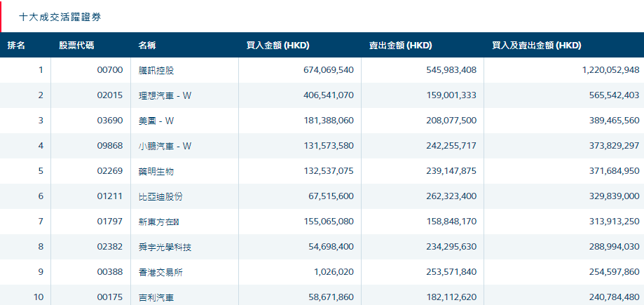
Task: Click total amount 1,220,052,948
Action: (611, 70)
